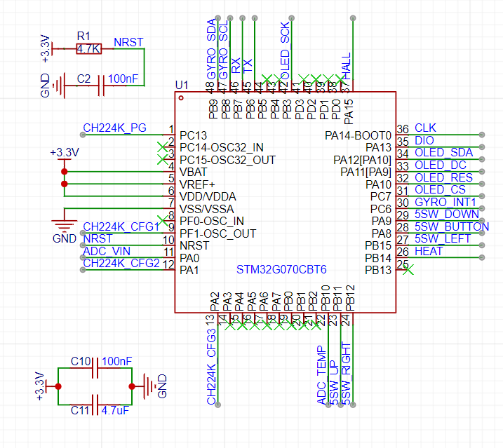Select the CLK net label on pin 36

pyautogui.click(x=425, y=128)
